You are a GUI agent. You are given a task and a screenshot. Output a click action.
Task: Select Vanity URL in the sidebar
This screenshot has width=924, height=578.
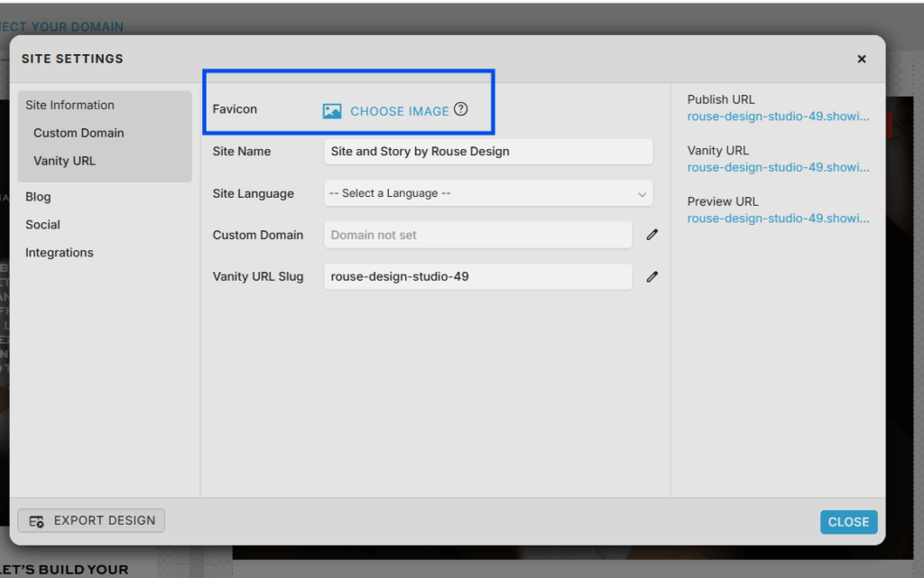tap(64, 161)
